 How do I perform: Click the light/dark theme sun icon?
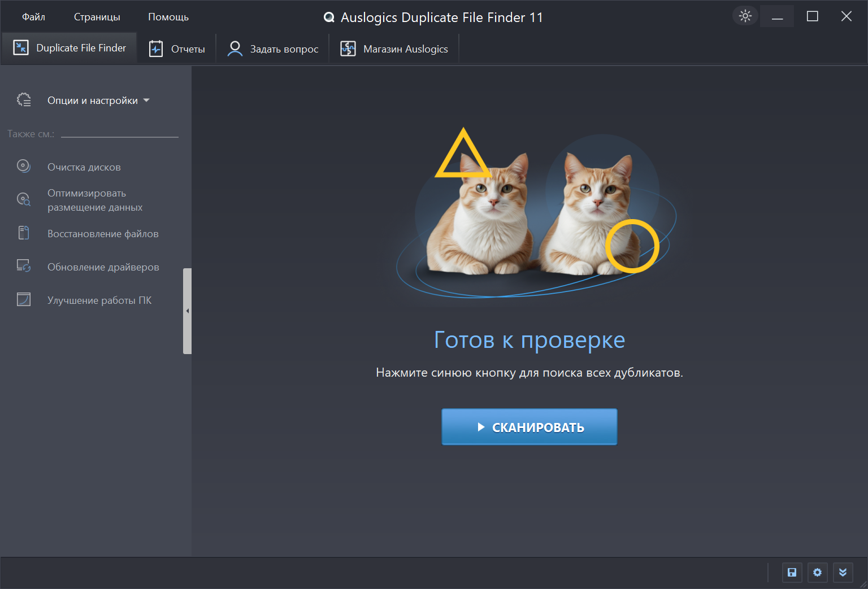pyautogui.click(x=745, y=16)
